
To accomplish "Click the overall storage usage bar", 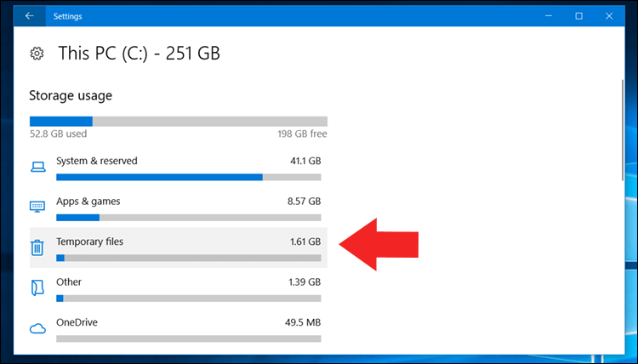I will coord(179,122).
